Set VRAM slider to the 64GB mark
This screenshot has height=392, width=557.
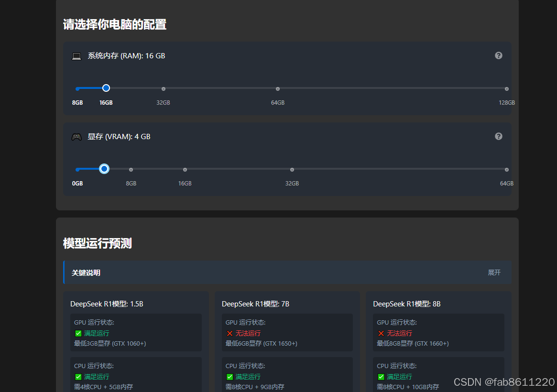click(506, 170)
